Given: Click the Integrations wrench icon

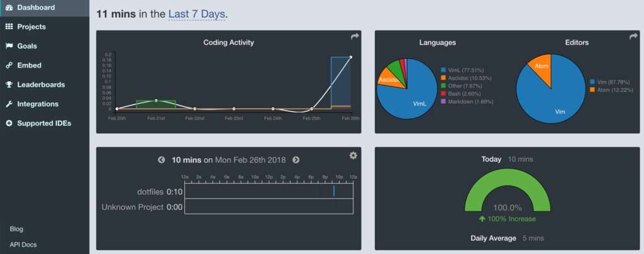Looking at the screenshot, I should (9, 104).
